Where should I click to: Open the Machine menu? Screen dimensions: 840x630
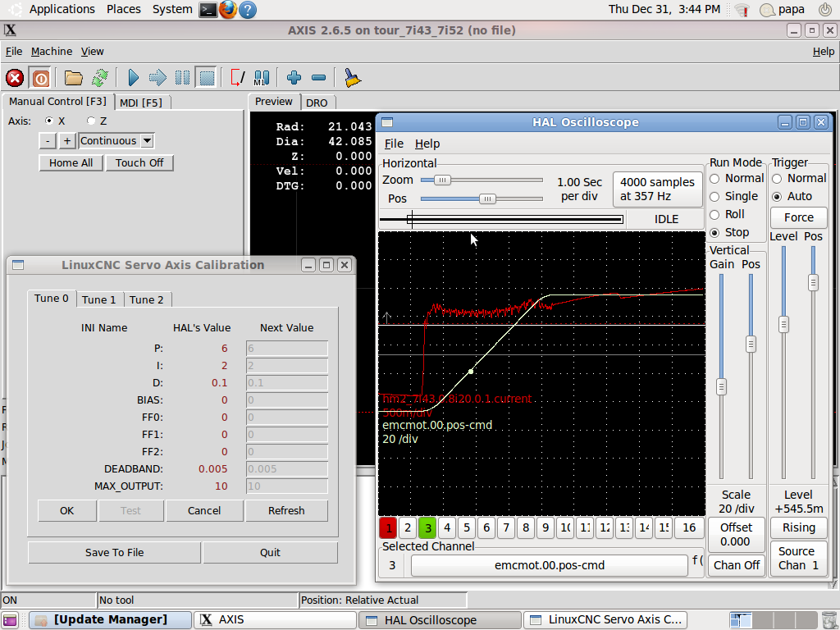pyautogui.click(x=52, y=51)
